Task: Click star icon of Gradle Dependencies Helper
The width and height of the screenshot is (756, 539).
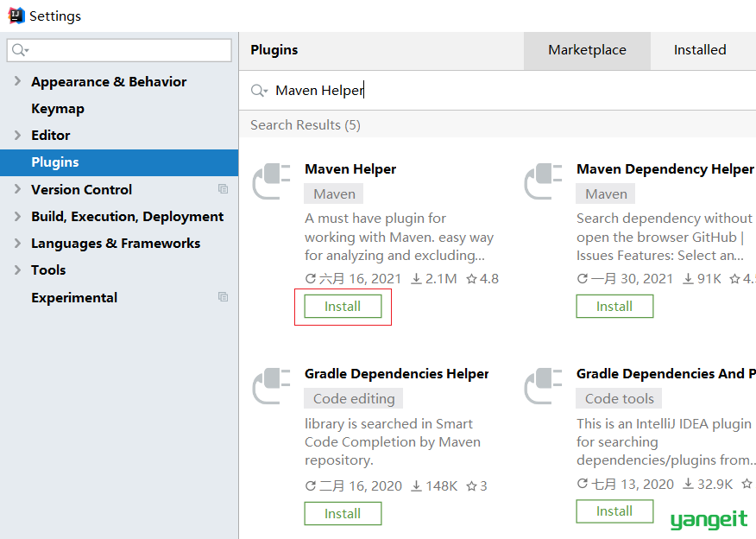Action: point(471,486)
